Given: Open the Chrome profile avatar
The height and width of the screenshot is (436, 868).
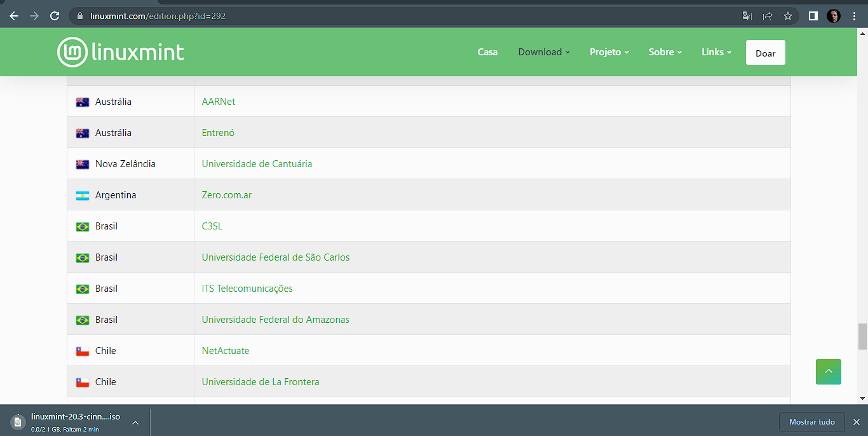Looking at the screenshot, I should click(x=834, y=16).
